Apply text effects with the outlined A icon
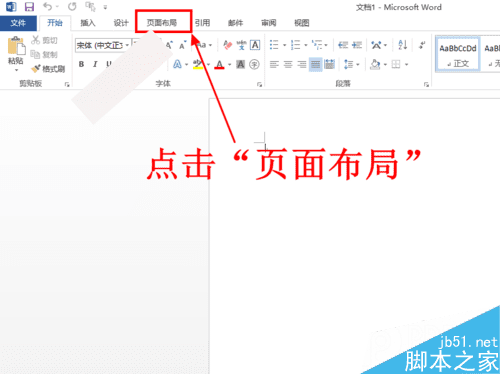 click(x=177, y=64)
